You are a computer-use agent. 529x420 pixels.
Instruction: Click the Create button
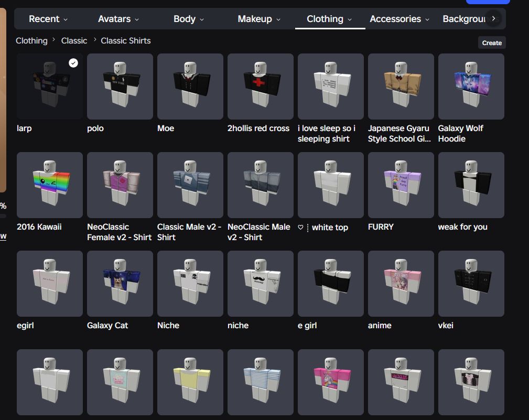(492, 43)
